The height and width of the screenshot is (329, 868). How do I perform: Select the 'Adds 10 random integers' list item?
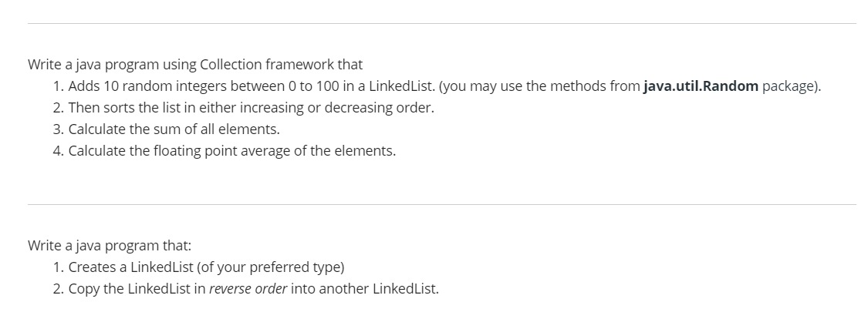[x=437, y=86]
